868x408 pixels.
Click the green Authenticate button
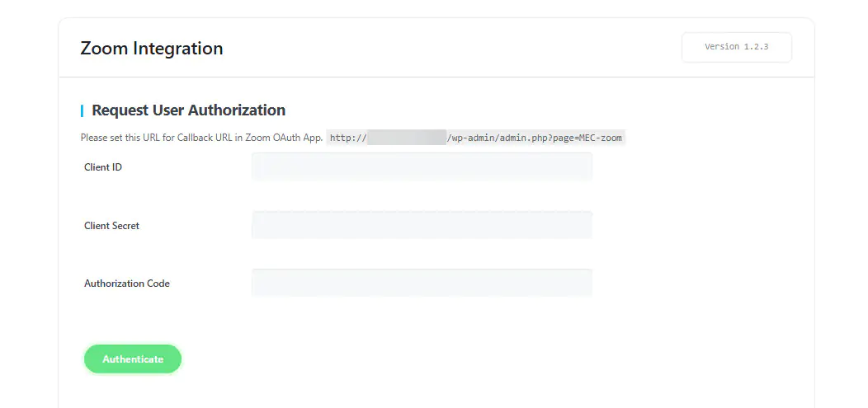132,359
